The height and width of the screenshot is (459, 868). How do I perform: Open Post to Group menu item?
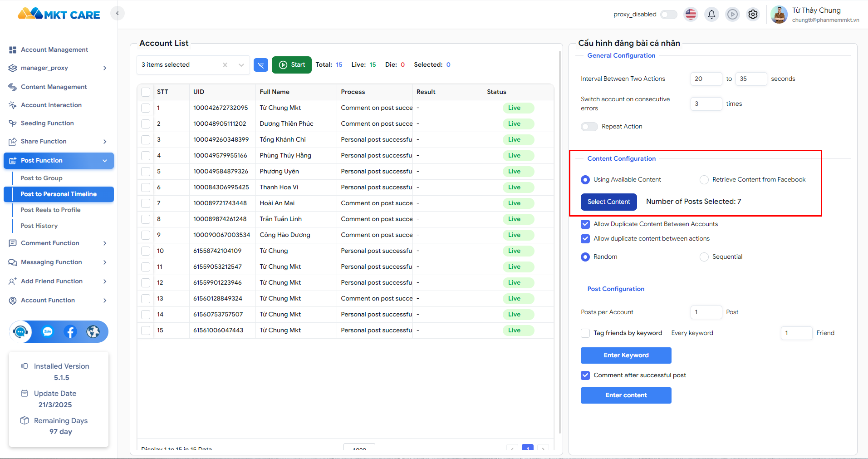pos(41,178)
